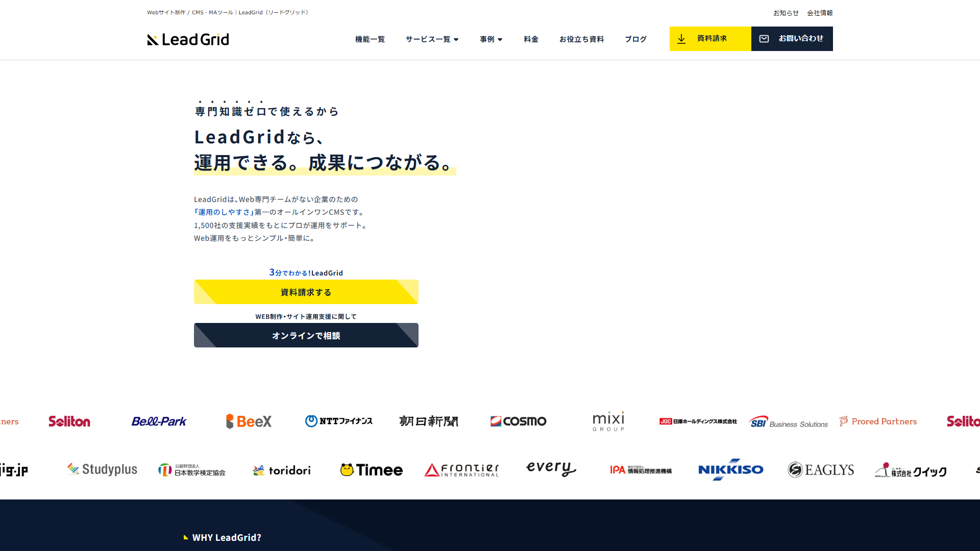Screen dimensions: 980x551
Task: Go to the 料金 page
Action: click(x=531, y=39)
